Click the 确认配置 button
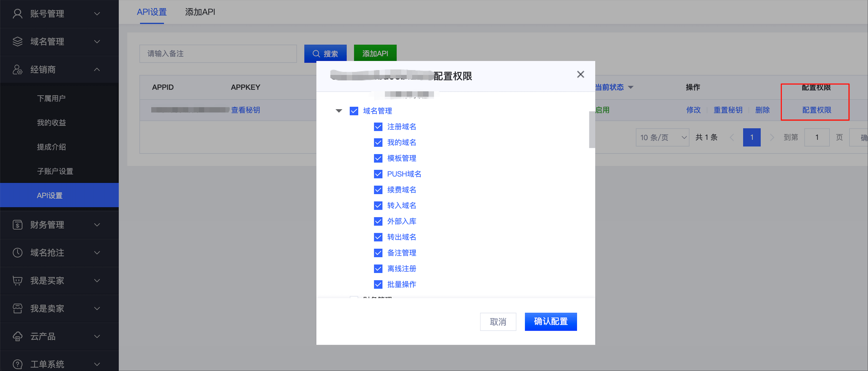 [x=551, y=322]
